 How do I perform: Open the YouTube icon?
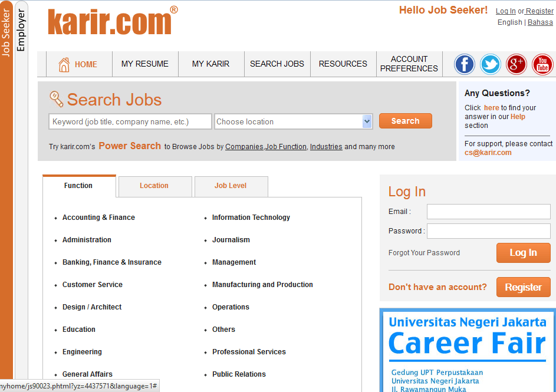point(542,64)
